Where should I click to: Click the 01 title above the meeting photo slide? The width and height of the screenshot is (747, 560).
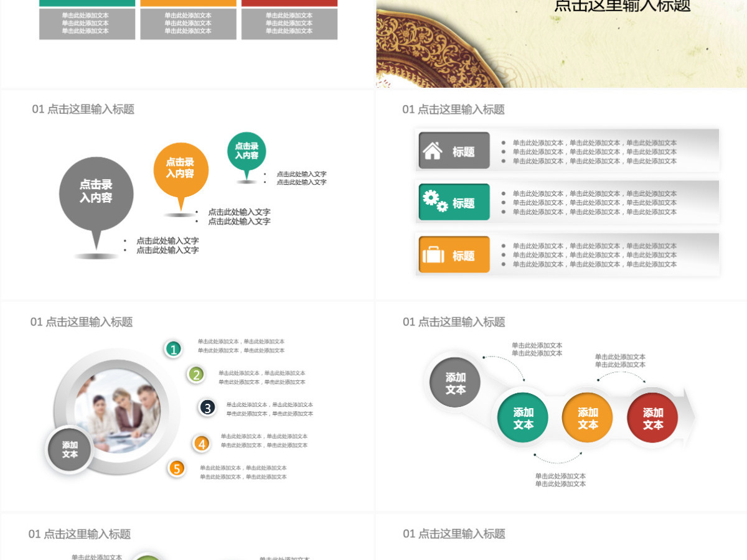pos(82,322)
